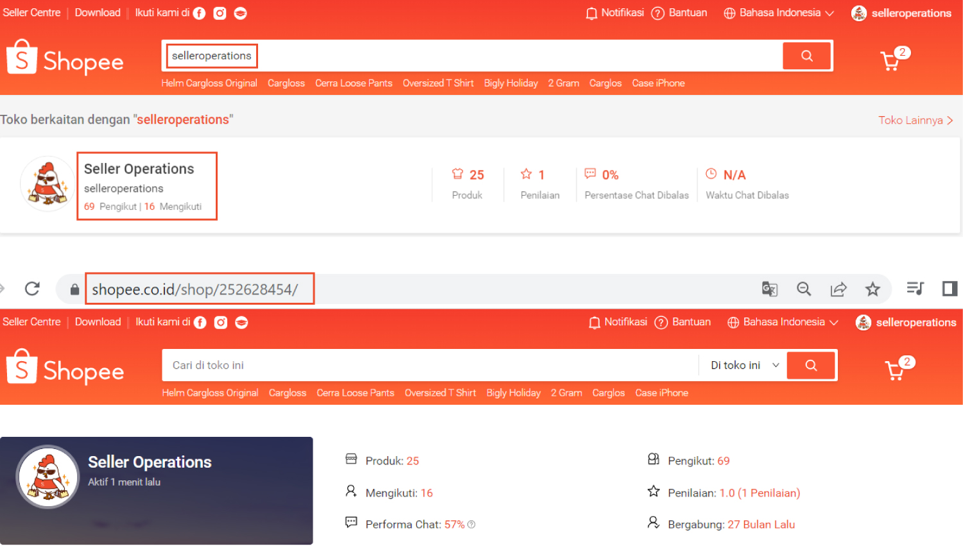Share this page using the share icon
Image resolution: width=963 pixels, height=560 pixels.
(x=838, y=289)
